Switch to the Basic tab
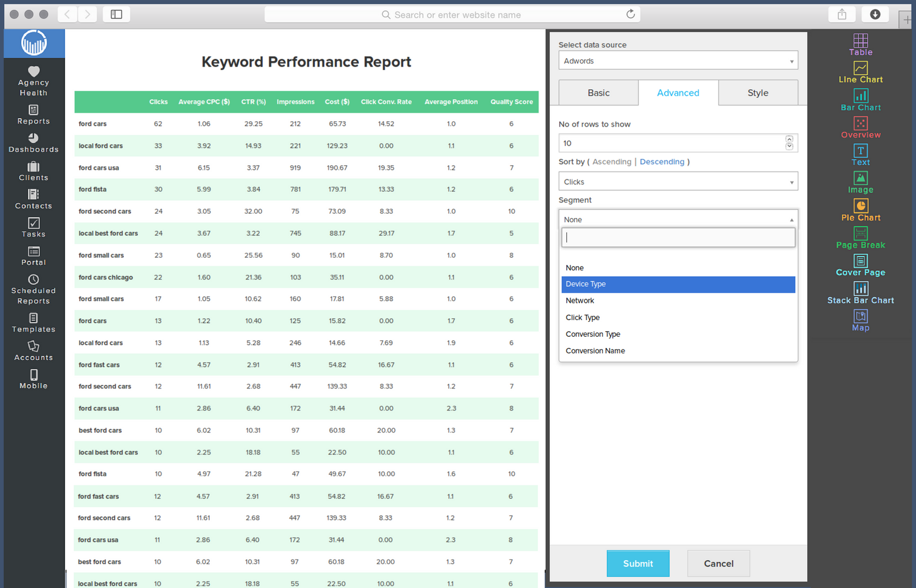This screenshot has width=916, height=588. 598,93
